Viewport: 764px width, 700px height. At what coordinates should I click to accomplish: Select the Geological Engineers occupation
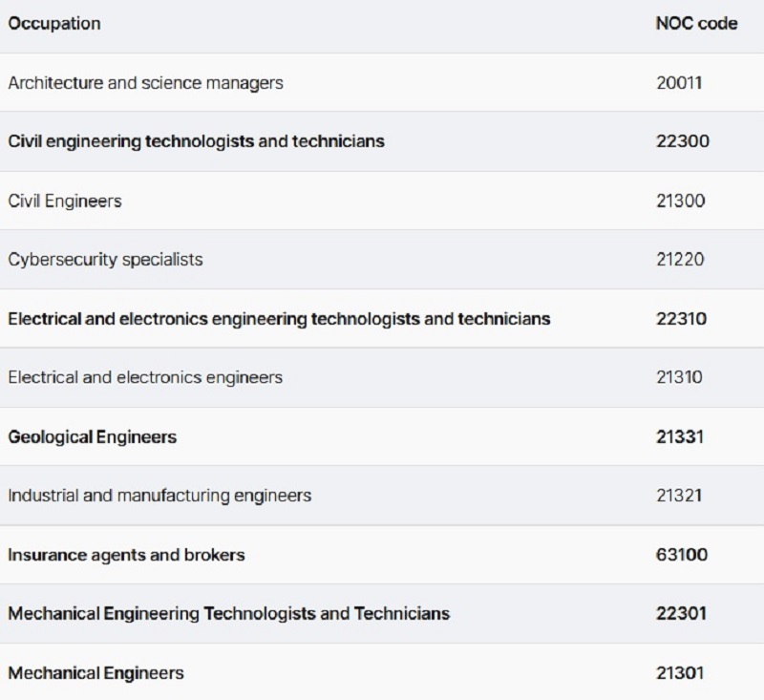pos(93,437)
